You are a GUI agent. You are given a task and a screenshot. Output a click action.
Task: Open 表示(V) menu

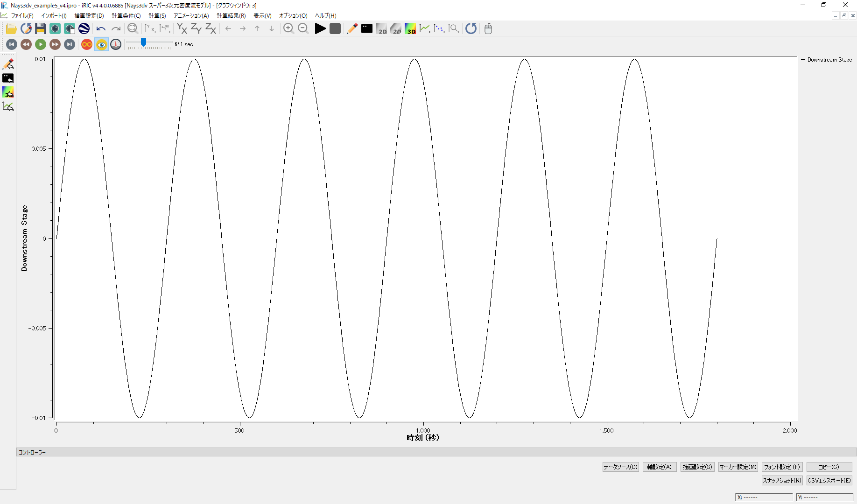click(262, 16)
